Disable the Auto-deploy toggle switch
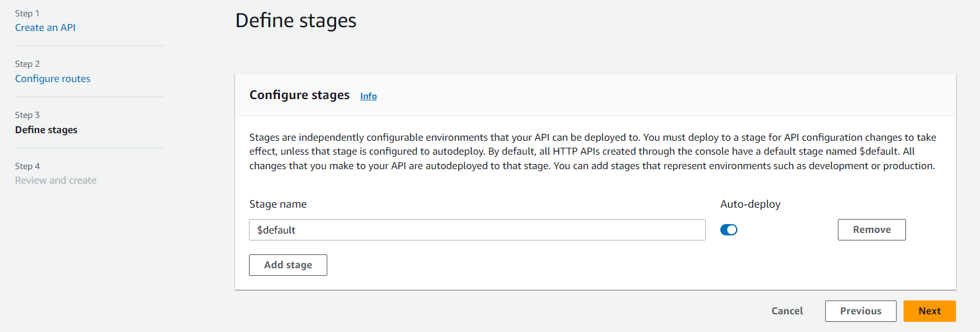Image resolution: width=980 pixels, height=332 pixels. coord(729,230)
